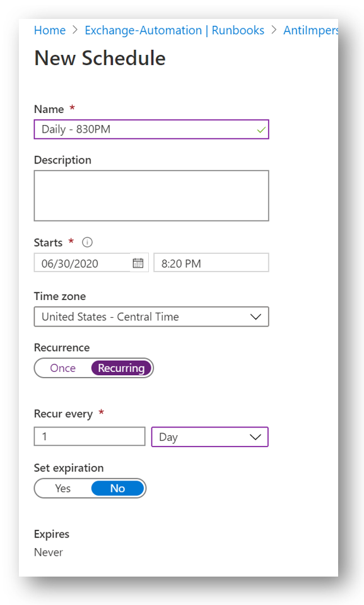Expand the Day recurrence unit dropdown

[210, 437]
